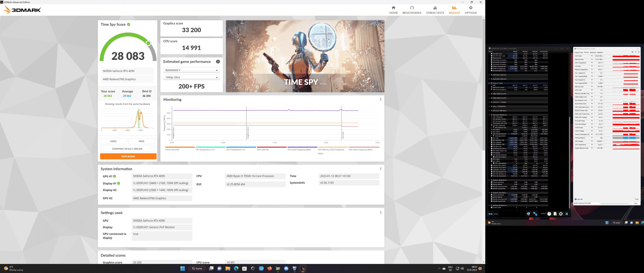This screenshot has height=273, width=644.
Task: Click HWiNFO network monitors icon
Action: pos(535,214)
